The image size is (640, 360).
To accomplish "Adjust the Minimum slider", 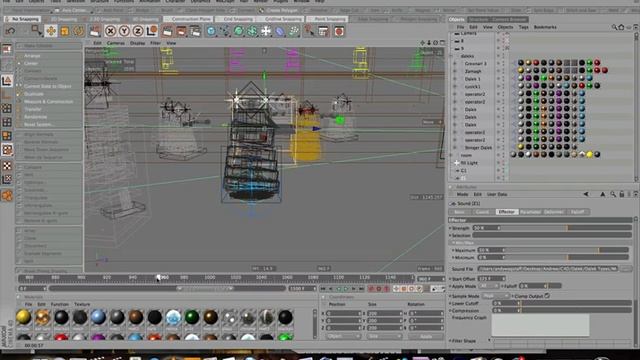I will [567, 258].
